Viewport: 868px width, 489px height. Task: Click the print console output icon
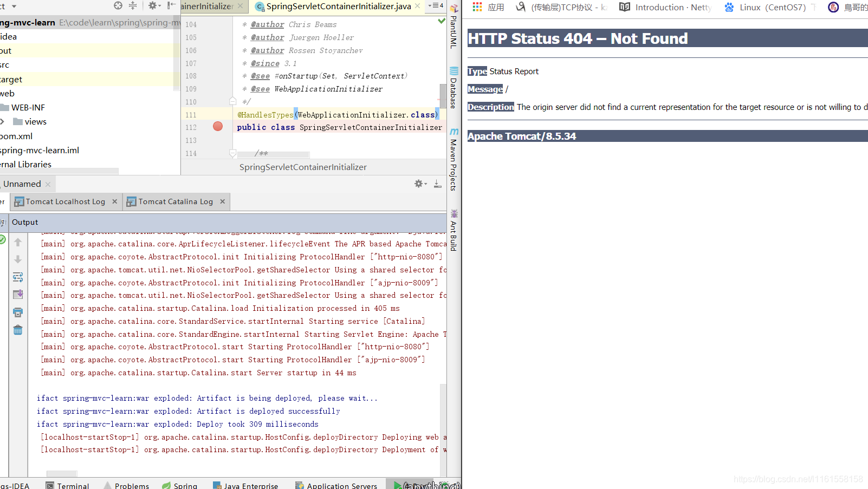(18, 312)
